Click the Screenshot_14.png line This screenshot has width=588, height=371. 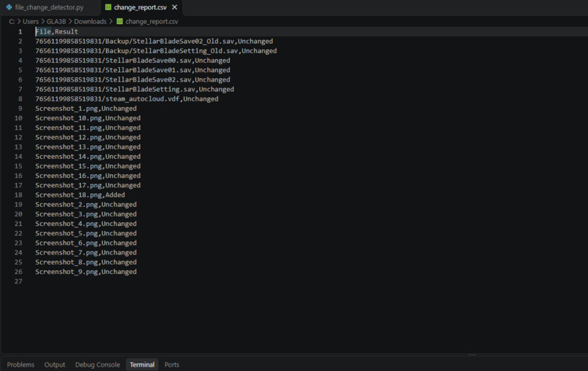88,157
